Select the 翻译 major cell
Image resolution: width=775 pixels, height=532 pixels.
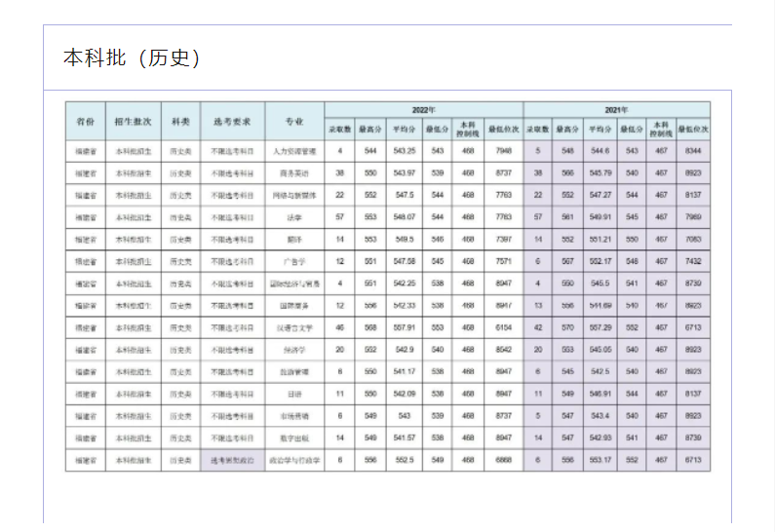pyautogui.click(x=294, y=240)
